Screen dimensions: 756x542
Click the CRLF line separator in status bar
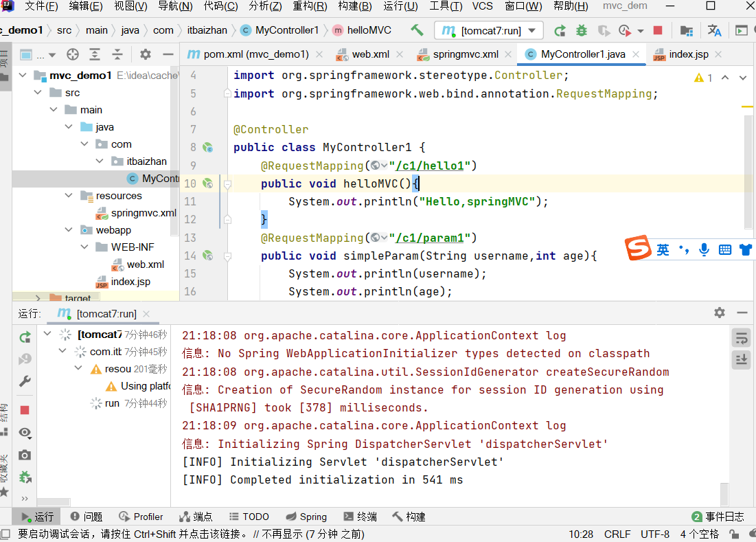pyautogui.click(x=617, y=534)
